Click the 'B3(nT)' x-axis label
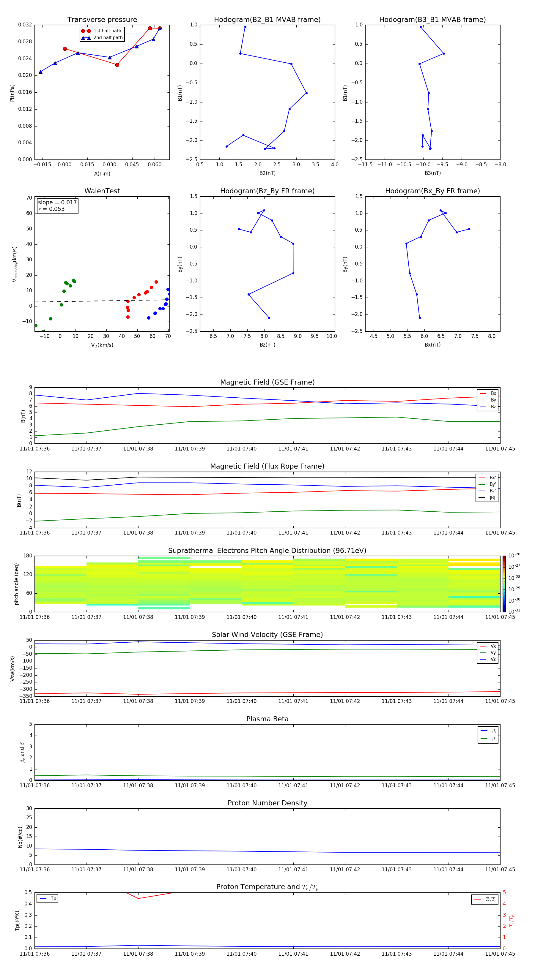Image resolution: width=535 pixels, height=980 pixels. (x=432, y=173)
